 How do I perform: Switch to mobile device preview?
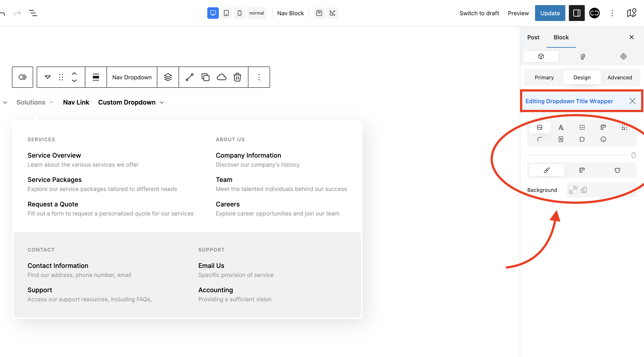[239, 13]
